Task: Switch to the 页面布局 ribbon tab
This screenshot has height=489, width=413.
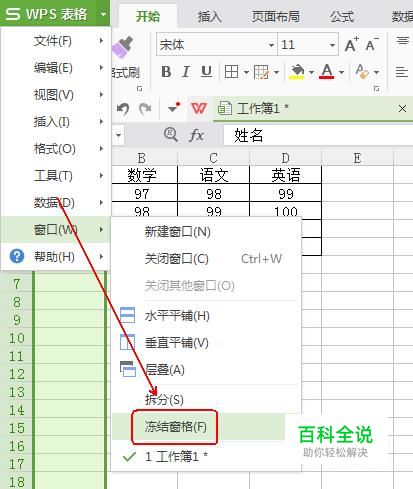Action: tap(275, 16)
